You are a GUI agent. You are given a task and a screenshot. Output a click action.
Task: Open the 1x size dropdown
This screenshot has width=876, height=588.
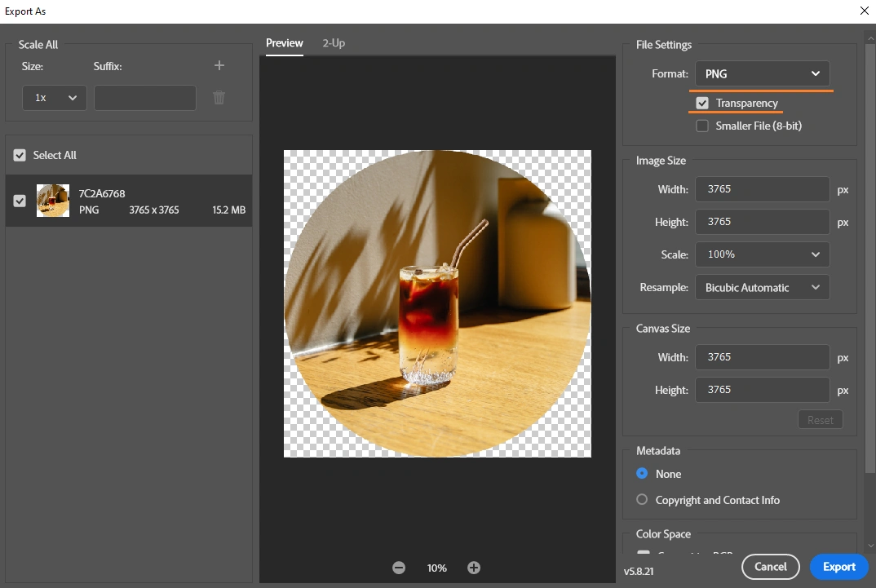[54, 97]
